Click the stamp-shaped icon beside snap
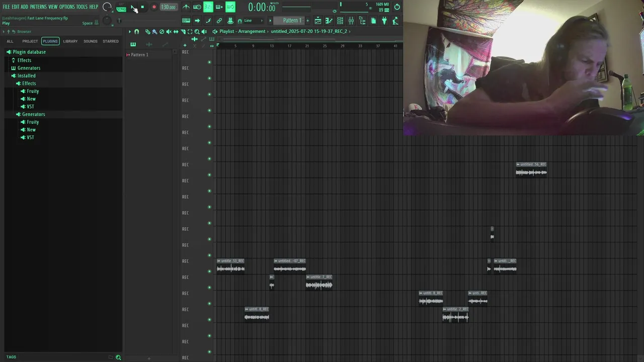644x362 pixels. pyautogui.click(x=230, y=21)
